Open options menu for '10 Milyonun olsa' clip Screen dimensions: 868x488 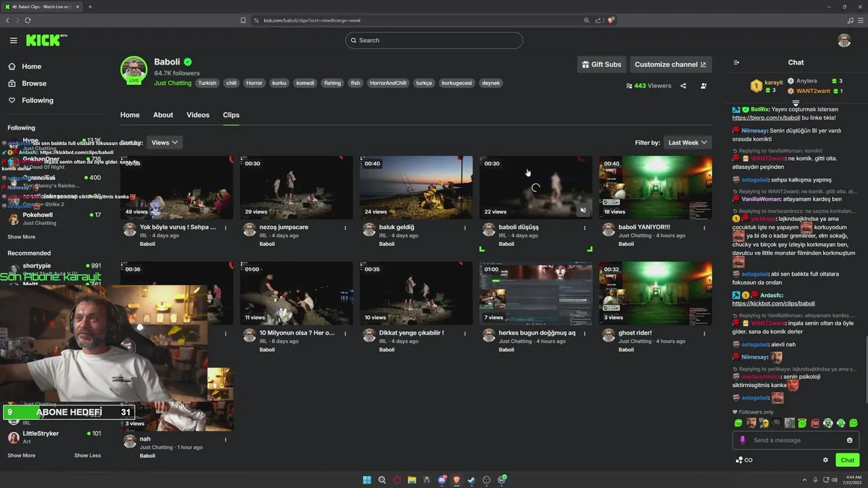[345, 333]
